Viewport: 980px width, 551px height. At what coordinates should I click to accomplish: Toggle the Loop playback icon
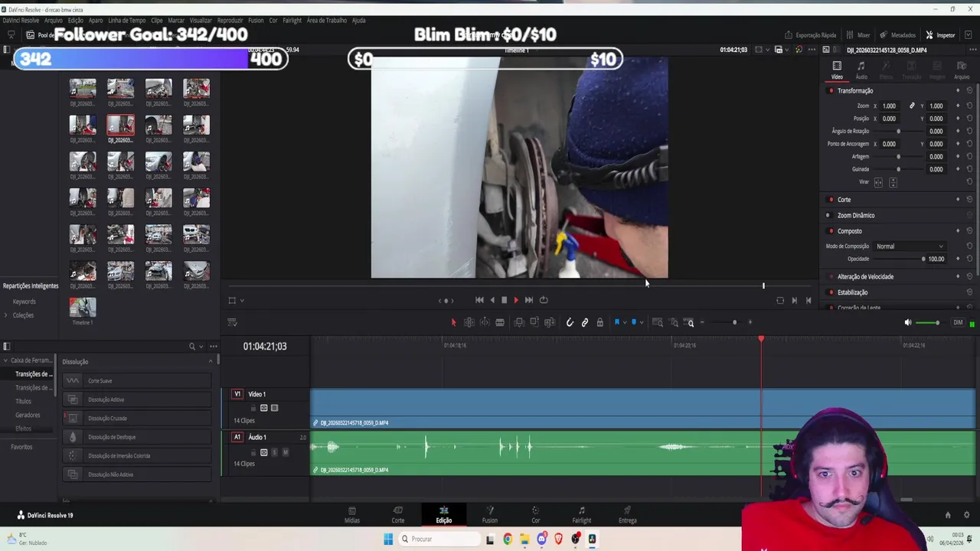pyautogui.click(x=544, y=300)
